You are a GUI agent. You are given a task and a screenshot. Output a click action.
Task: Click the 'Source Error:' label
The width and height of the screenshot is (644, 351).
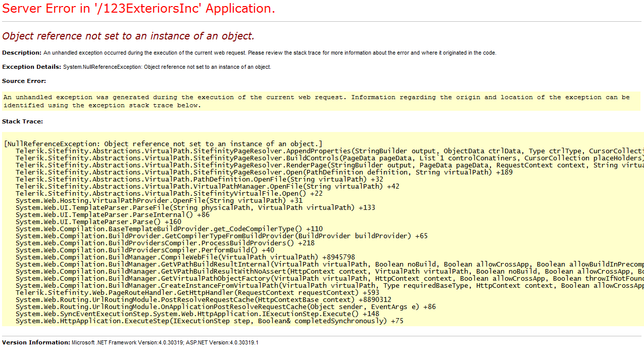[x=24, y=81]
